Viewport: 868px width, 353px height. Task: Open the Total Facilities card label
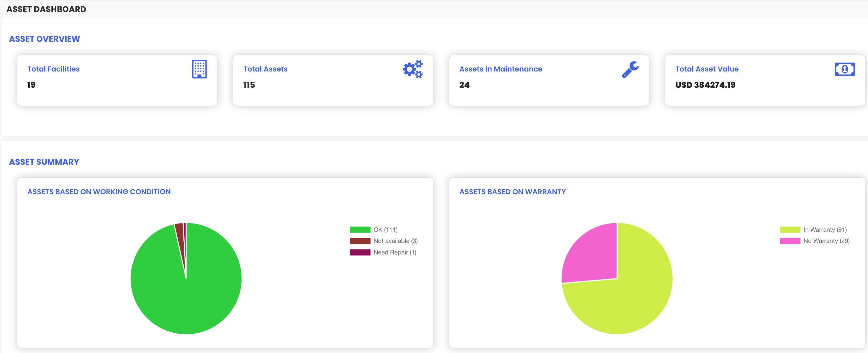coord(53,69)
